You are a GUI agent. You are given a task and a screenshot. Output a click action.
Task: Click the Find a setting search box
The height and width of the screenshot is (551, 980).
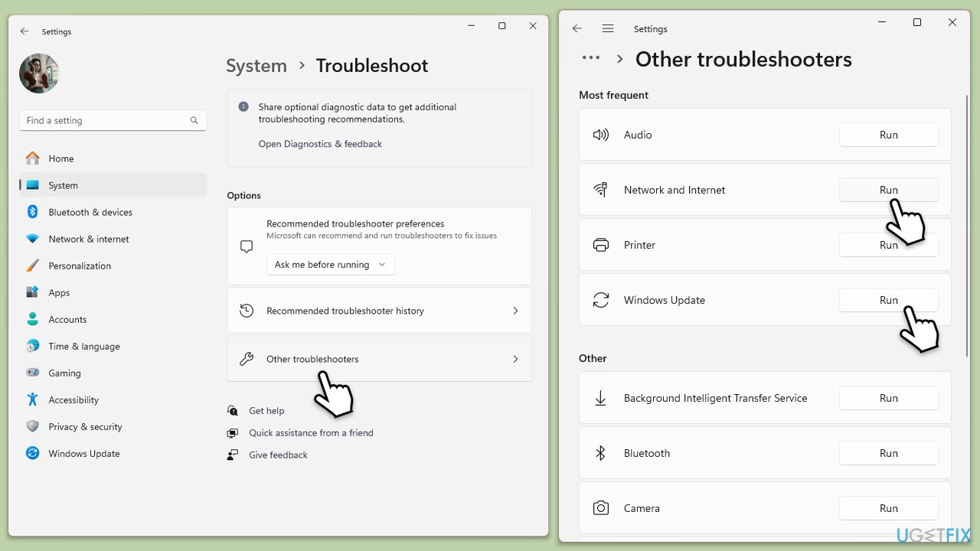click(113, 120)
